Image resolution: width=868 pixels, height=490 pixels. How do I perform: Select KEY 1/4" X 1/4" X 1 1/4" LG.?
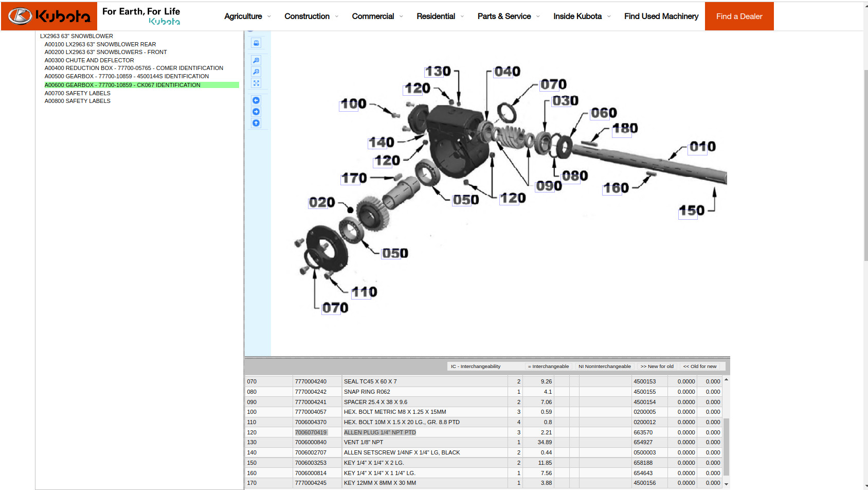click(379, 473)
